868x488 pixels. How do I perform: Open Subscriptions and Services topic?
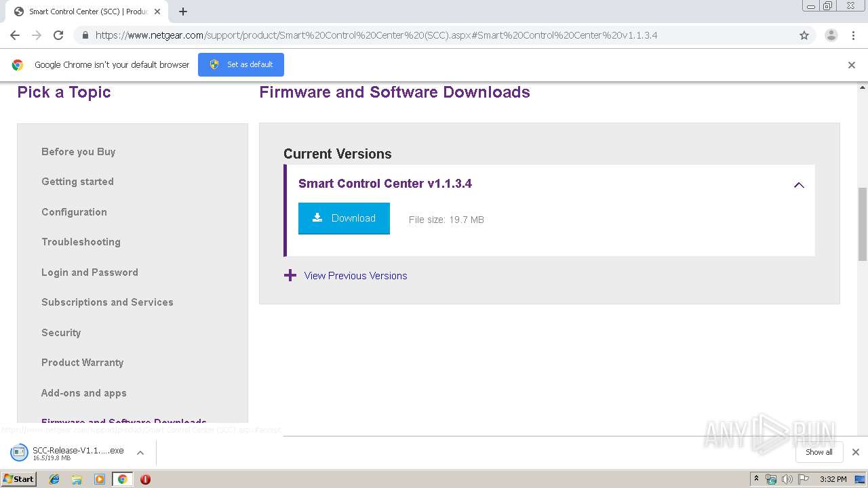[107, 302]
